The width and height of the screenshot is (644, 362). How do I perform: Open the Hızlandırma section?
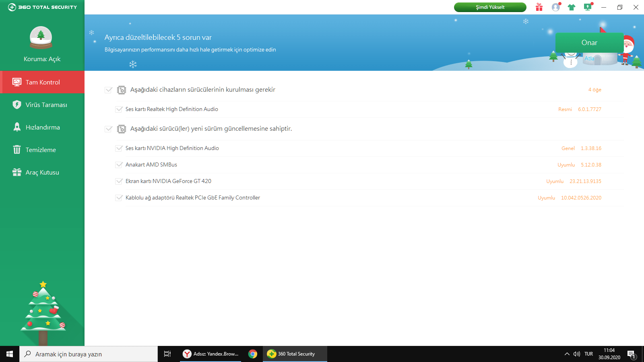pyautogui.click(x=42, y=127)
